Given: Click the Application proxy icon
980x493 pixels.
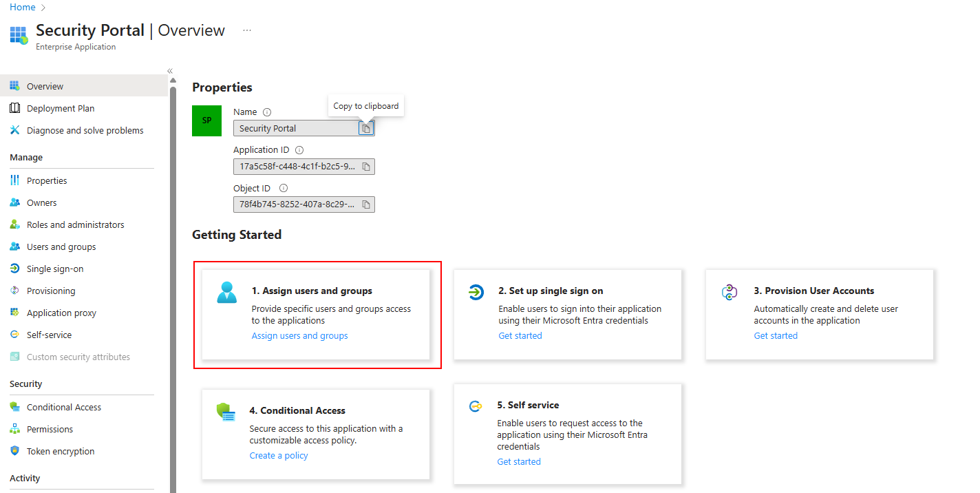Looking at the screenshot, I should pyautogui.click(x=14, y=313).
